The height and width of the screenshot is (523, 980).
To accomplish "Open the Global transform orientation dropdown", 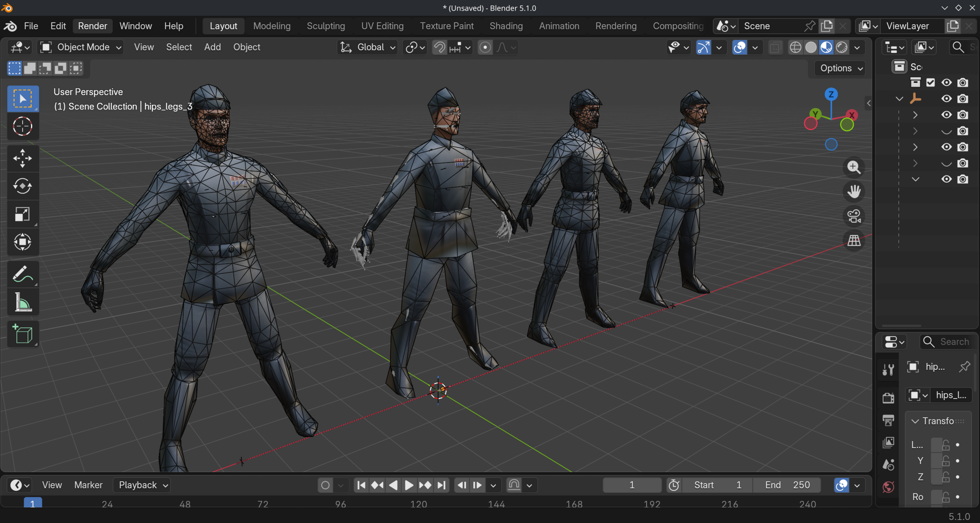I will [368, 47].
